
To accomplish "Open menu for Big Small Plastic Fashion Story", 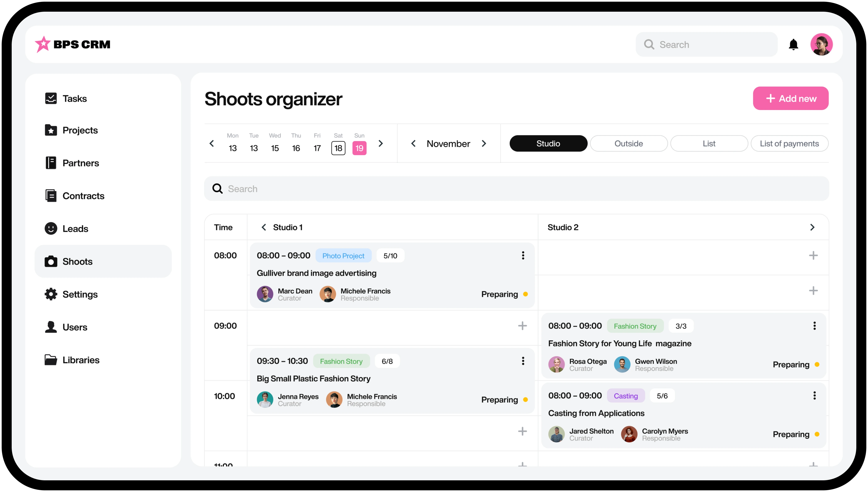I will (x=523, y=360).
